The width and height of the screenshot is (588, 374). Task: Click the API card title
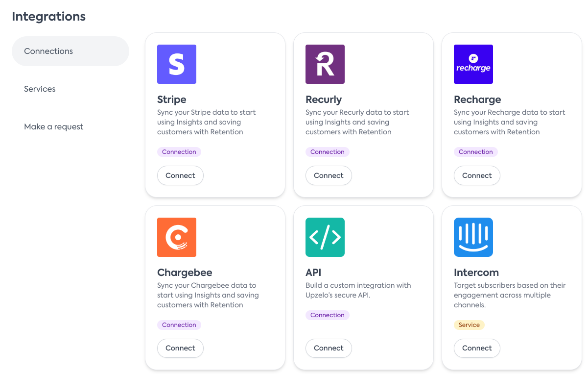coord(313,273)
